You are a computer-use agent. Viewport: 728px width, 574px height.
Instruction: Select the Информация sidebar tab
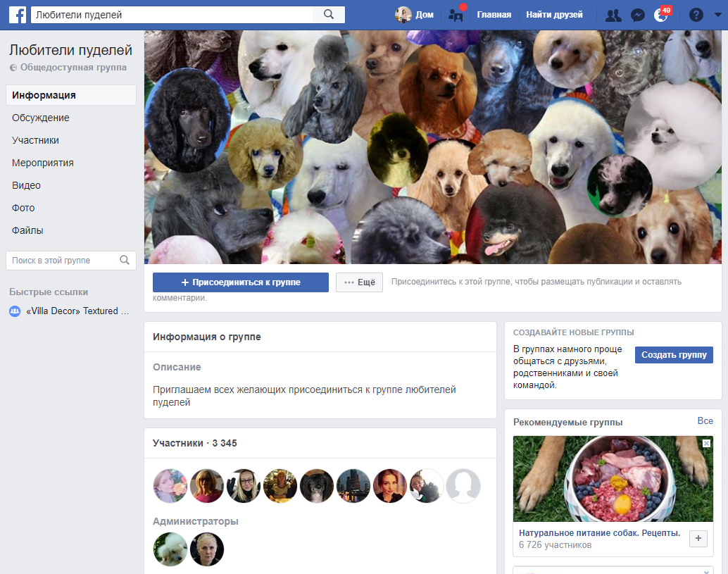(71, 95)
